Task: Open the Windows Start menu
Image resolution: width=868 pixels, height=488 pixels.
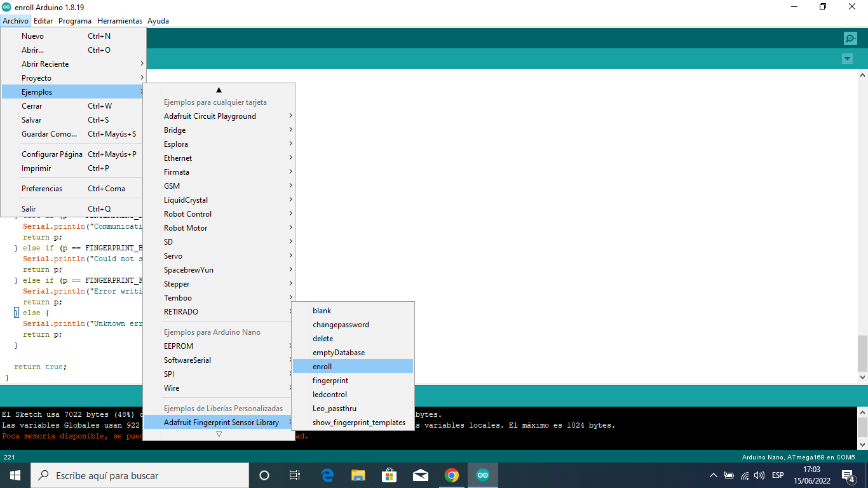Action: [15, 475]
